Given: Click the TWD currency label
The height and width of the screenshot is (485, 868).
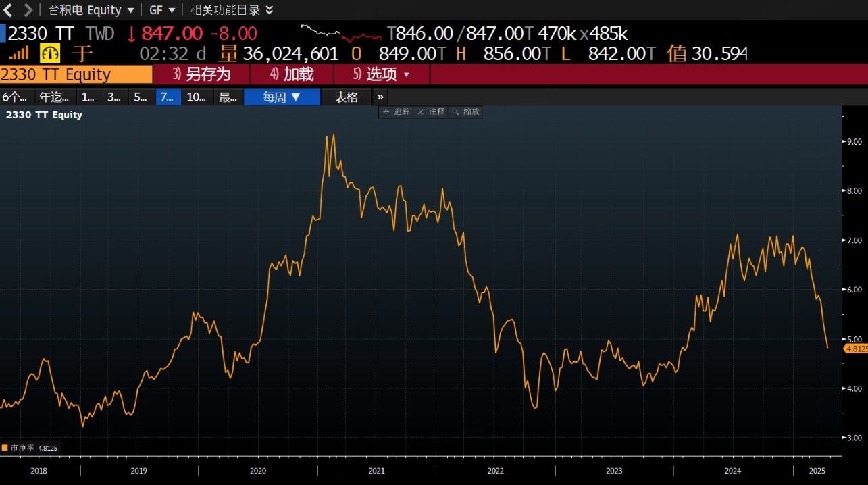Looking at the screenshot, I should click(x=101, y=33).
